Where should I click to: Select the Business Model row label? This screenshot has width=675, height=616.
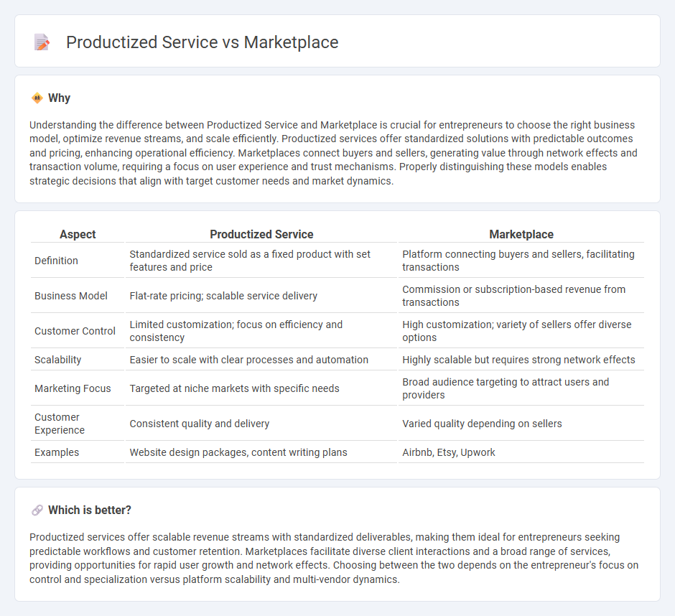coord(71,296)
